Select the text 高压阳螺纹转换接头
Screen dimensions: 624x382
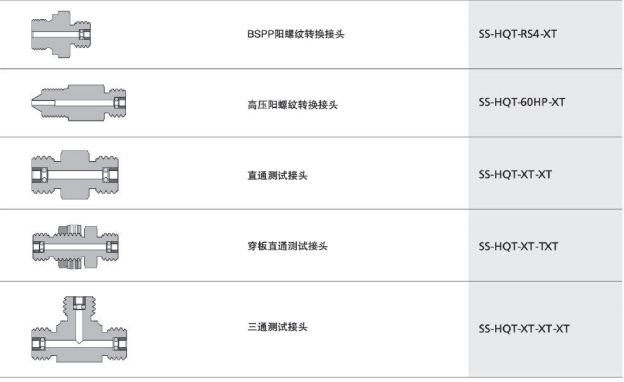(292, 105)
